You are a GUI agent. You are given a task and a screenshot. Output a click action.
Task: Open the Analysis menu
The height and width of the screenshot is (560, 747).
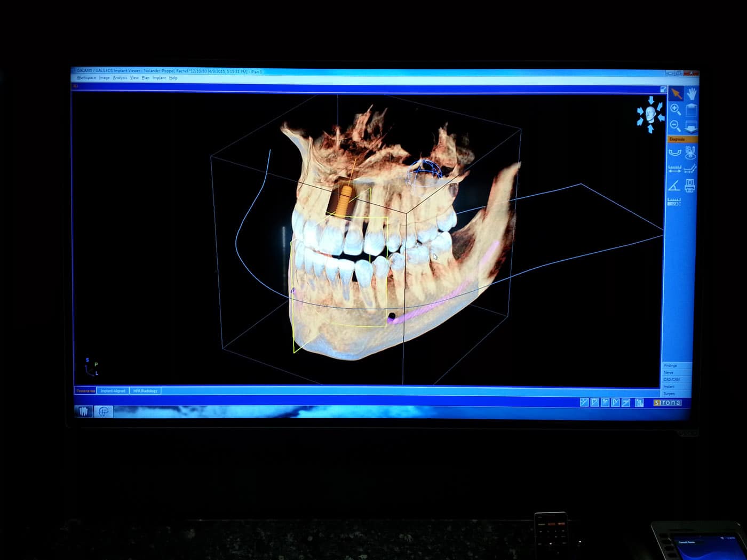pos(120,78)
